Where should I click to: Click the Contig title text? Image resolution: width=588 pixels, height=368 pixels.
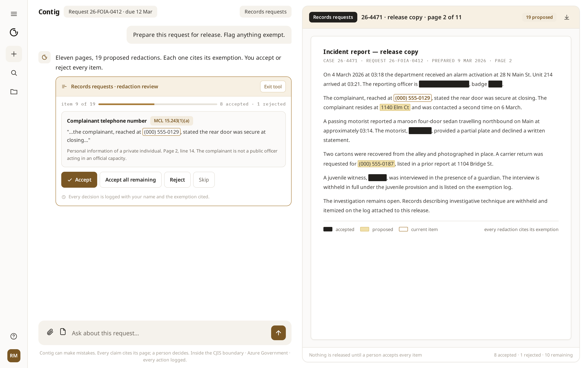point(49,12)
